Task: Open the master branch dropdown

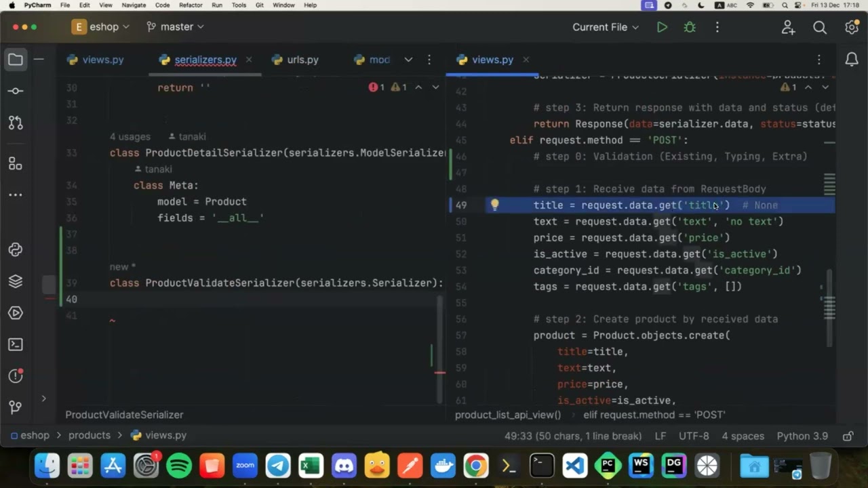Action: tap(175, 27)
